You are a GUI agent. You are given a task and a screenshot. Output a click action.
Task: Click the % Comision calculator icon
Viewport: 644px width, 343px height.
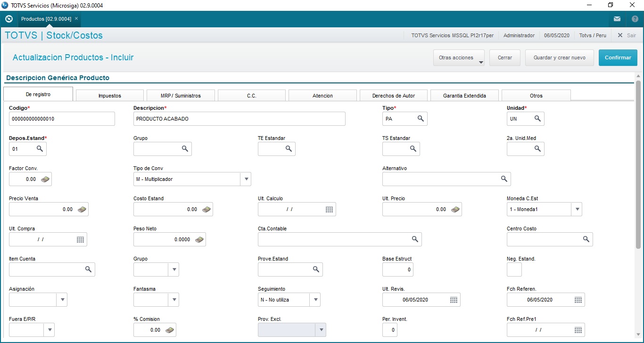coord(170,330)
